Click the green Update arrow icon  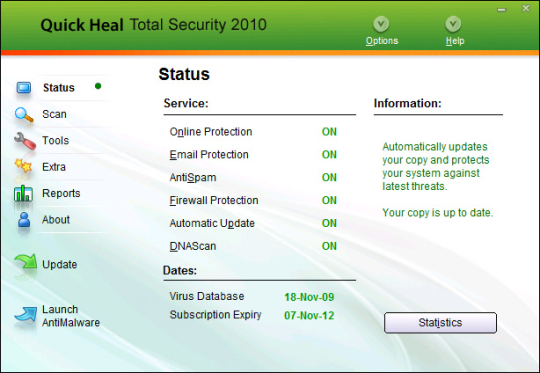pyautogui.click(x=25, y=262)
